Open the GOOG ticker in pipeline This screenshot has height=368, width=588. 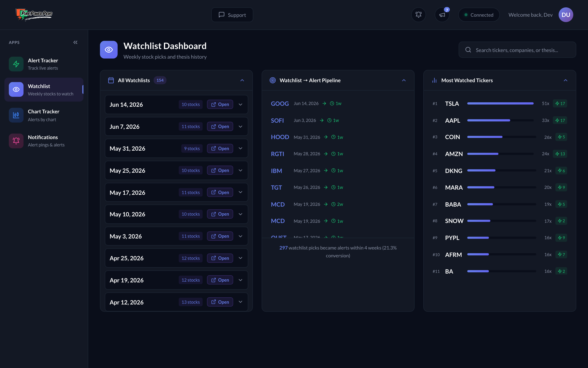pos(280,104)
